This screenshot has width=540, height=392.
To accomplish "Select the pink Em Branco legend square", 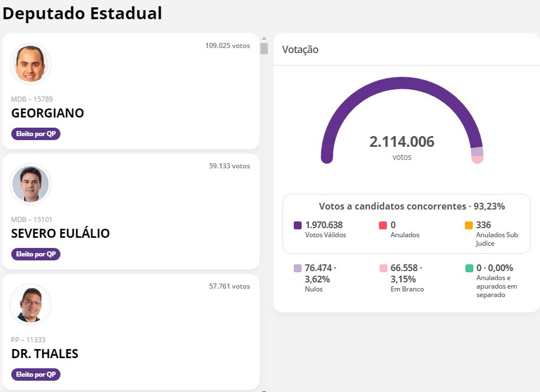I will pos(383,268).
